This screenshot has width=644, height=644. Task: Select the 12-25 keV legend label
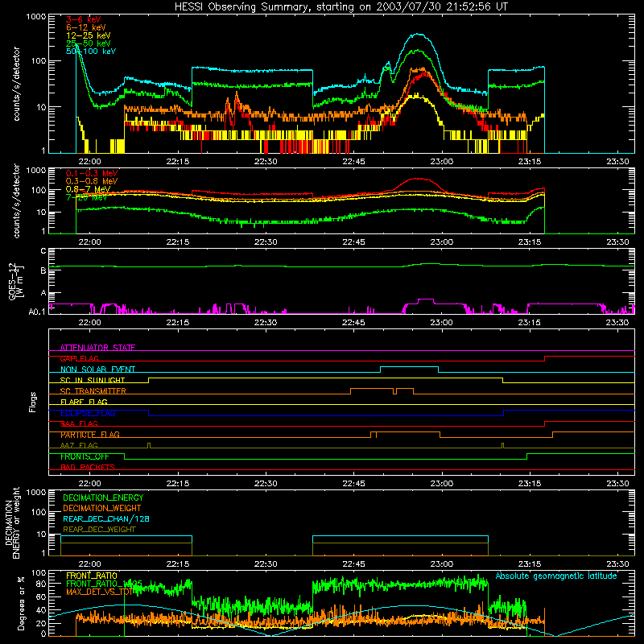tap(88, 35)
